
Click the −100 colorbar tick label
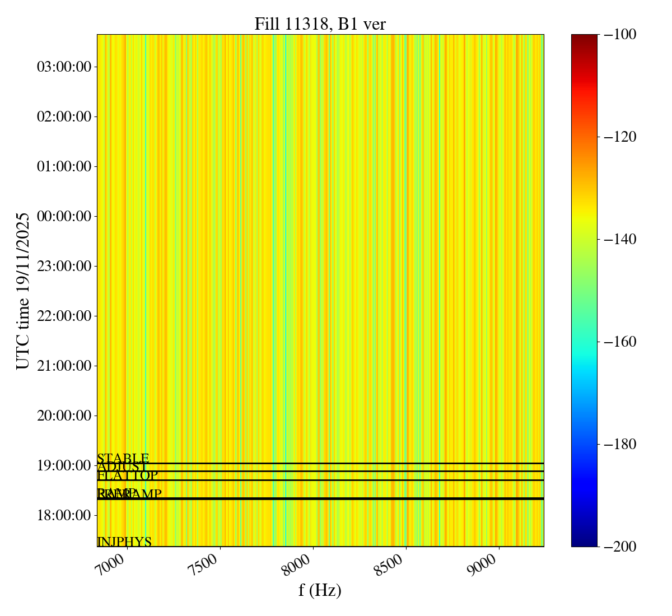coord(619,35)
